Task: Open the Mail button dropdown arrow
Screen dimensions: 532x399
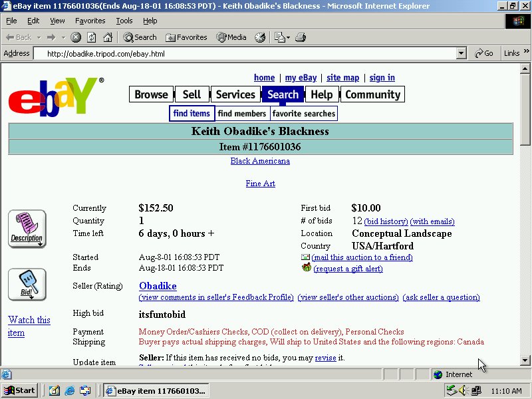Action: (288, 38)
